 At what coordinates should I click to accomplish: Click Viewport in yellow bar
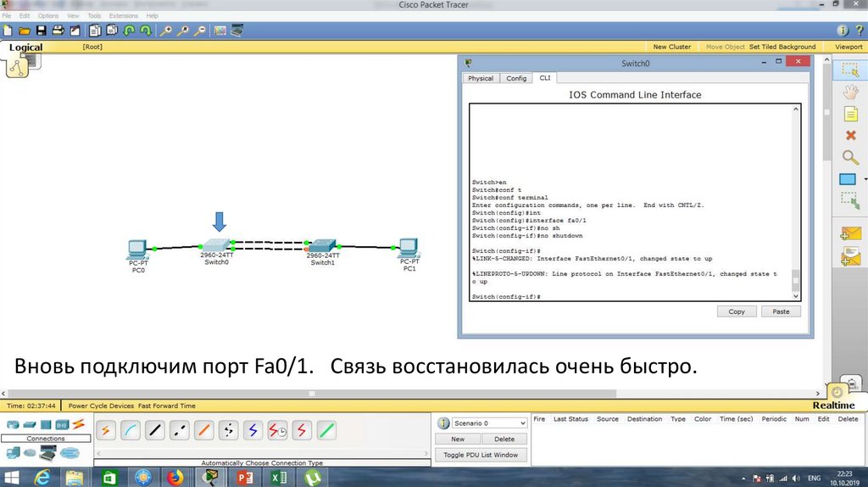tap(849, 47)
